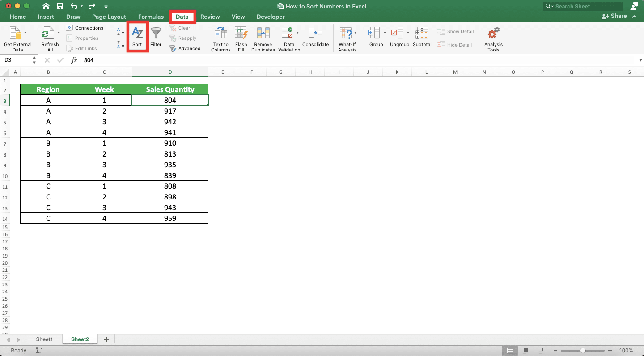The height and width of the screenshot is (356, 644).
Task: Open the Formulas tab
Action: (x=151, y=17)
